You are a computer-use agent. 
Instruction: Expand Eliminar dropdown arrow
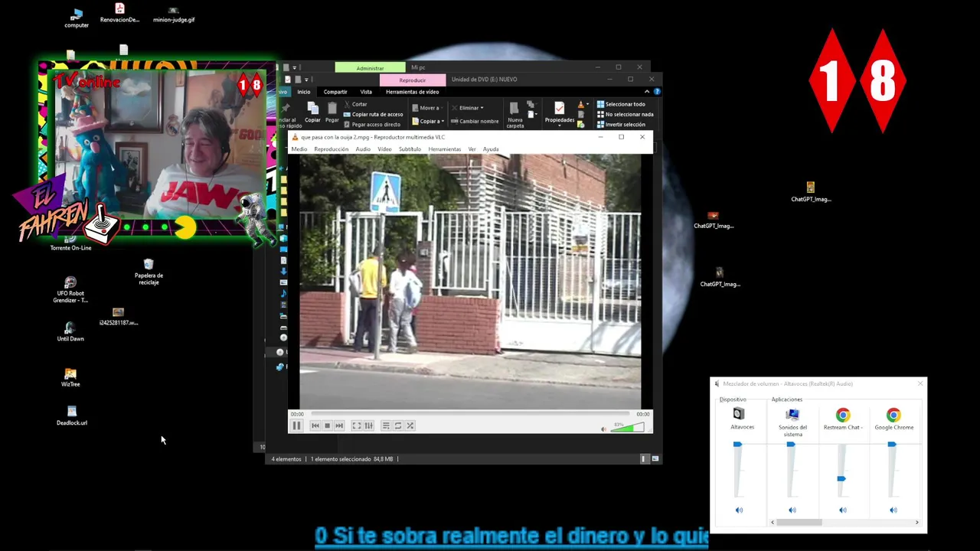coord(482,108)
